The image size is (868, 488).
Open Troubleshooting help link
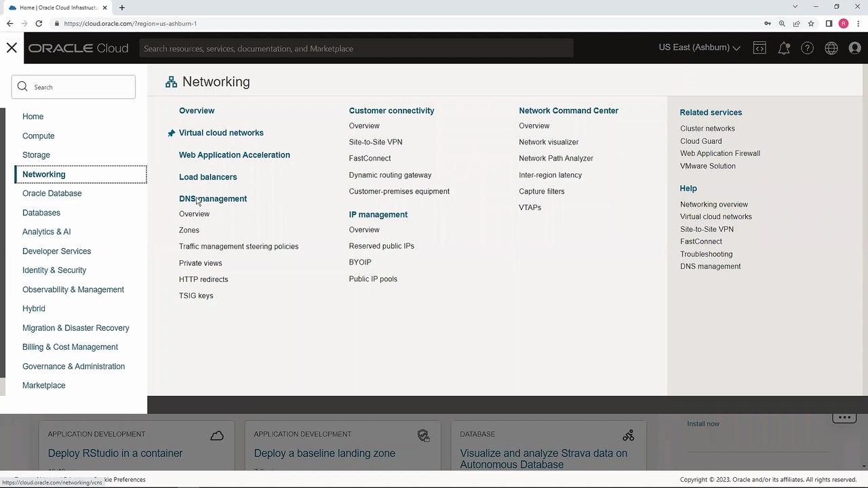pos(706,254)
